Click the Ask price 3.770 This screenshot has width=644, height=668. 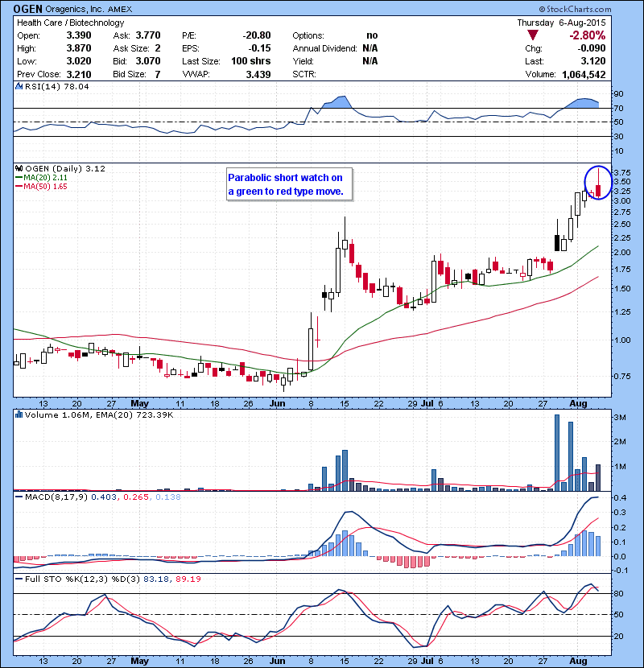[148, 35]
